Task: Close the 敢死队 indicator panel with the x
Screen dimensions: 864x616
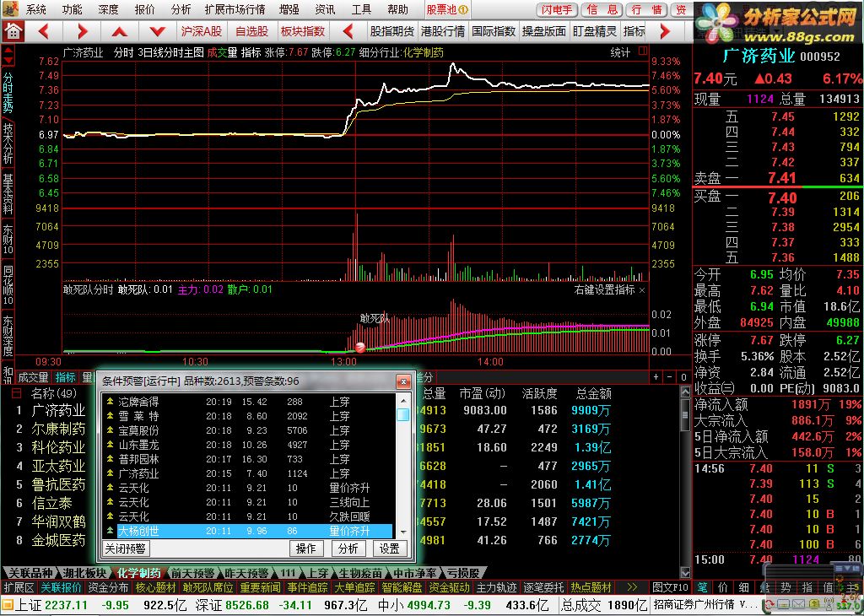Action: (x=642, y=289)
